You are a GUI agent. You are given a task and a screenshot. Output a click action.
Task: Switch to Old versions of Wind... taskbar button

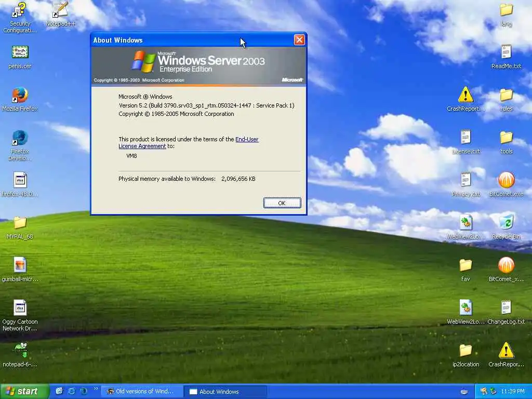141,392
